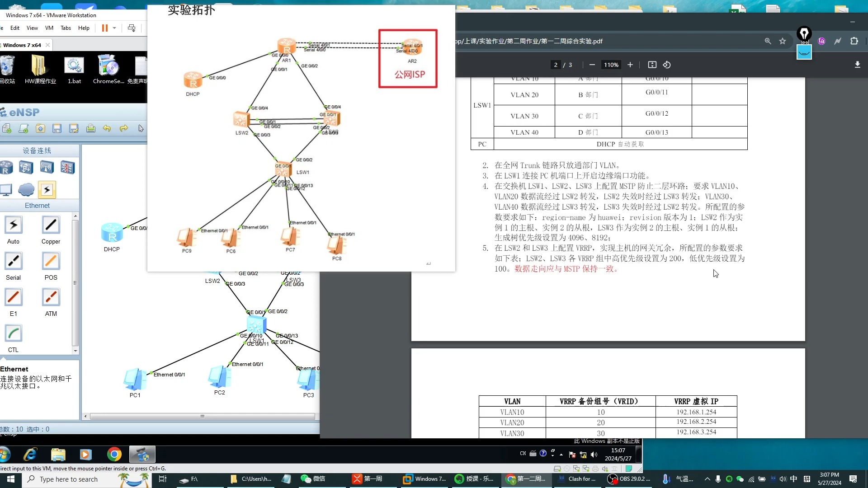Switch to the Windows 7 x64 tab
868x488 pixels.
(x=22, y=45)
